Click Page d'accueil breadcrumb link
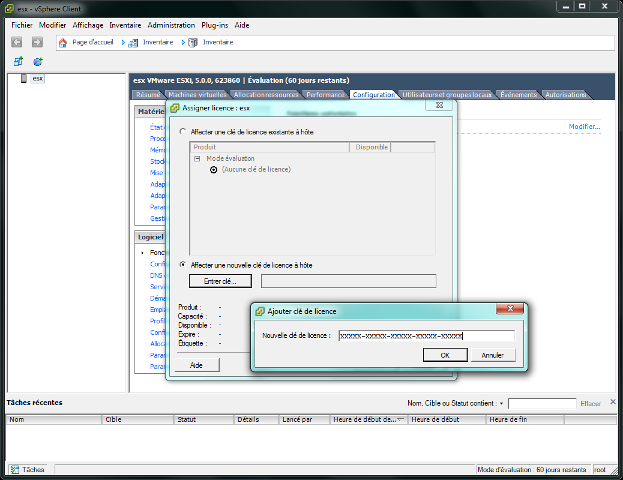The width and height of the screenshot is (623, 480). click(93, 42)
